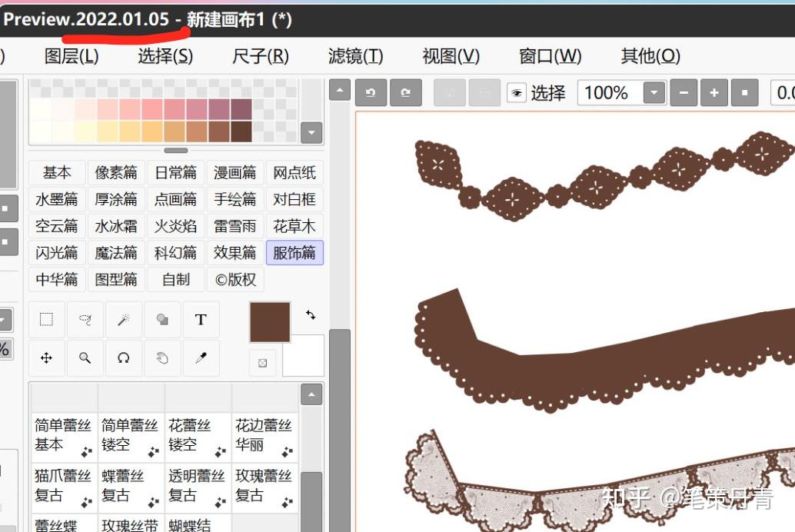This screenshot has width=795, height=532.
Task: Switch to the 中华篇 brush category
Action: (57, 279)
